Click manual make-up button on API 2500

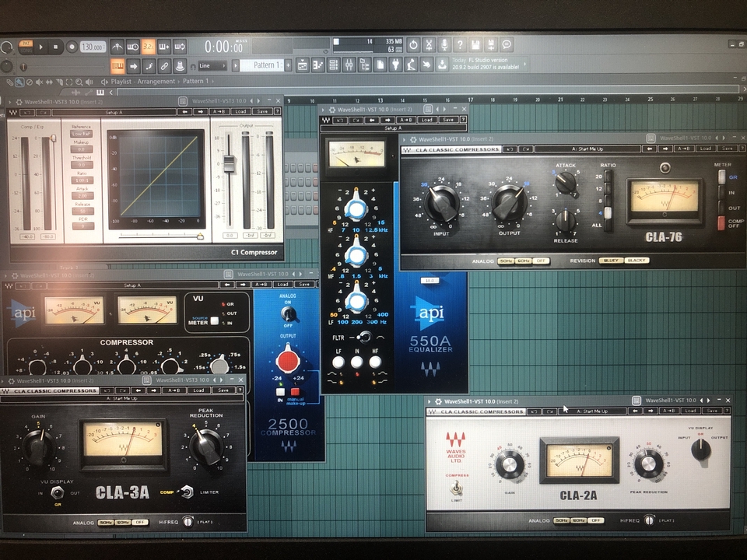[x=296, y=392]
